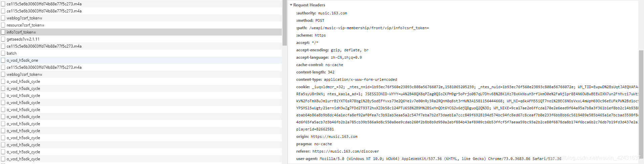Click the :scheme value https
Viewport: 644px width, 164px height.
[x=320, y=35]
